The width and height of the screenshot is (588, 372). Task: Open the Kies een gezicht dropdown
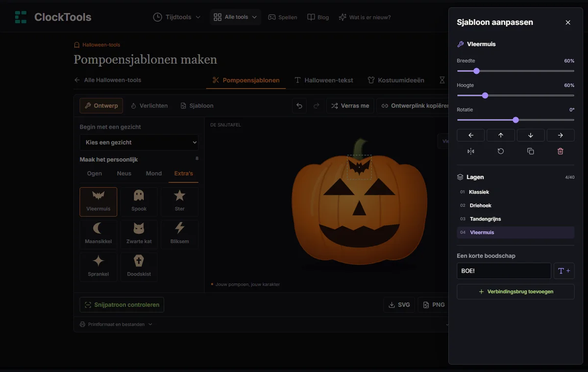(139, 142)
